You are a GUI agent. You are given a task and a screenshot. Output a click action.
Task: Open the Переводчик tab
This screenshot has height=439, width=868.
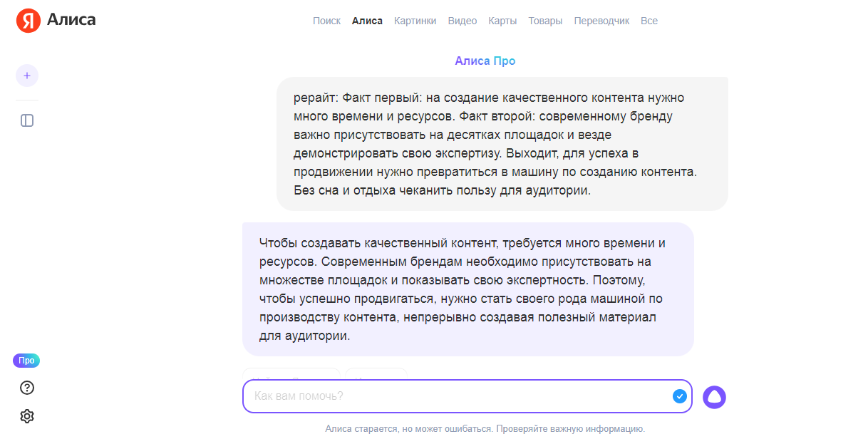coord(602,21)
